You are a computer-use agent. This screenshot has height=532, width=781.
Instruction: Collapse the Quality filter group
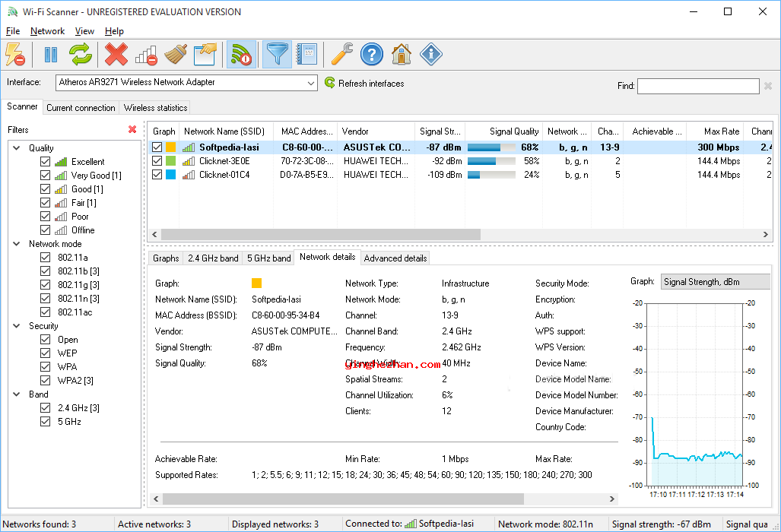17,147
